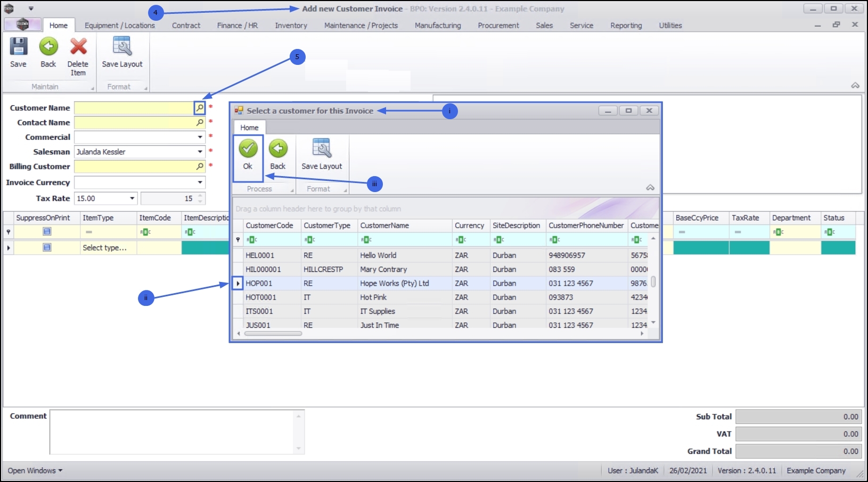Click Save Layout icon in dialog
The image size is (868, 482).
point(322,148)
